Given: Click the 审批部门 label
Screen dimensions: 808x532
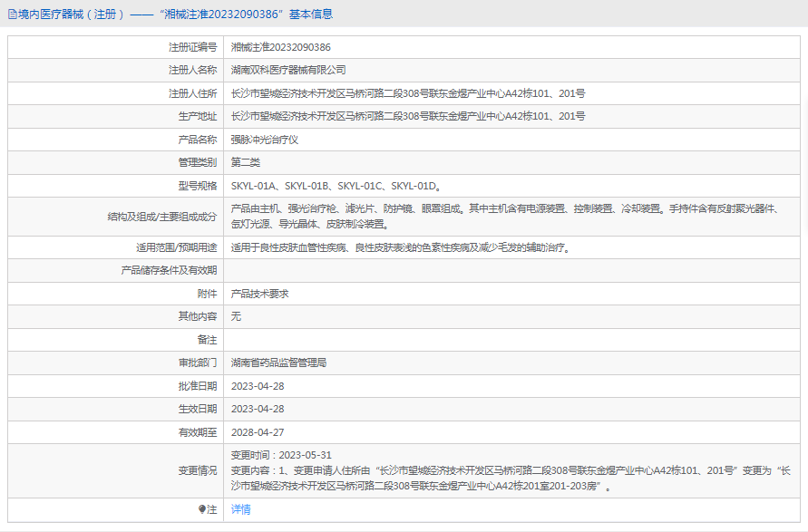Looking at the screenshot, I should 198,363.
